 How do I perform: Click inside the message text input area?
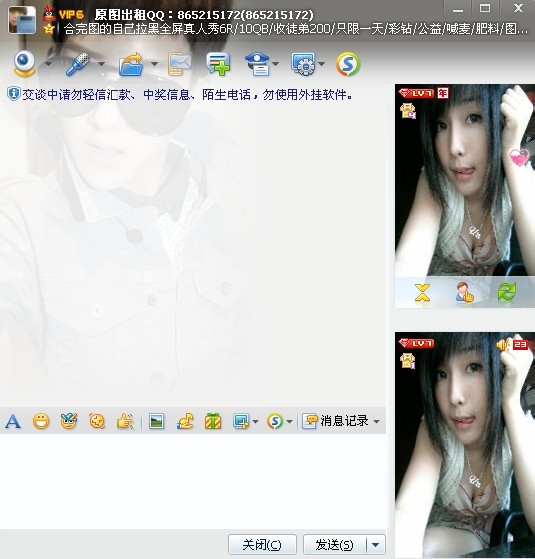(x=193, y=481)
